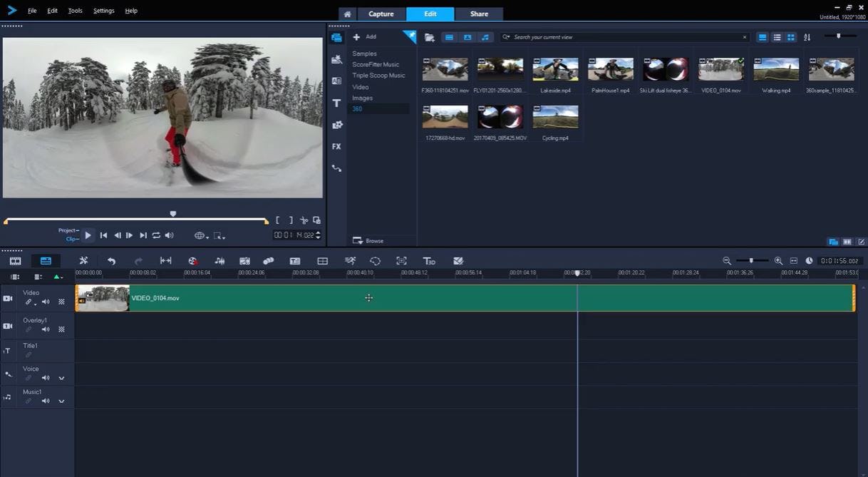Select the Lakeside.mp4 thumbnail
Image resolution: width=868 pixels, height=477 pixels.
click(x=554, y=68)
